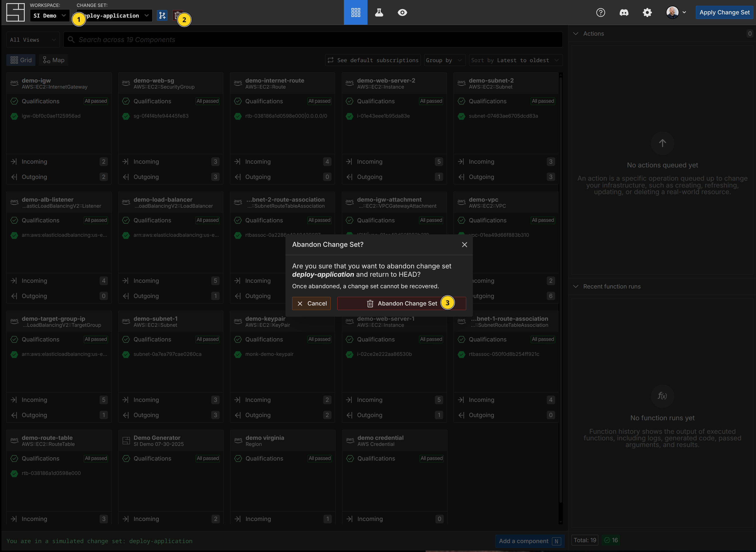
Task: Collapse Recent function runs section
Action: (x=576, y=286)
